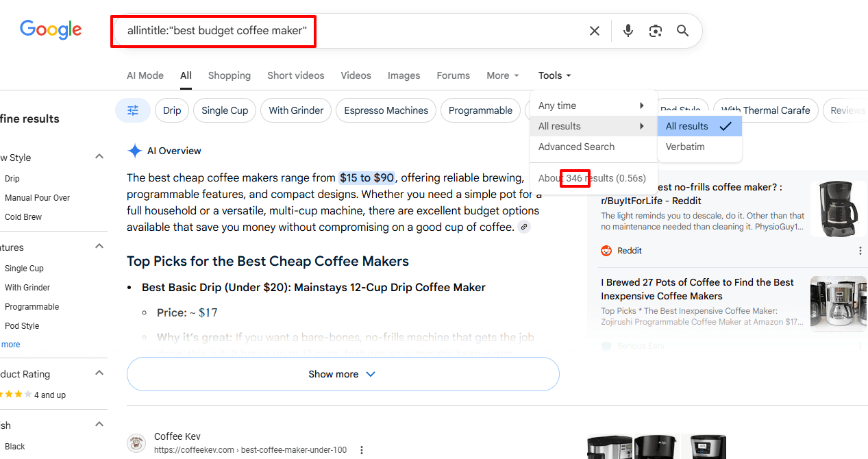Image resolution: width=868 pixels, height=459 pixels.
Task: Apply the Programmable filter chip
Action: coord(480,110)
